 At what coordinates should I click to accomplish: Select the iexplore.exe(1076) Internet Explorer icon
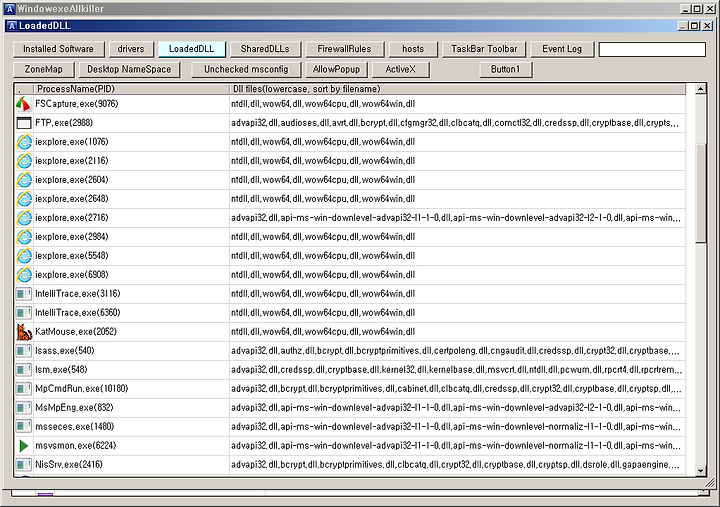[24, 142]
